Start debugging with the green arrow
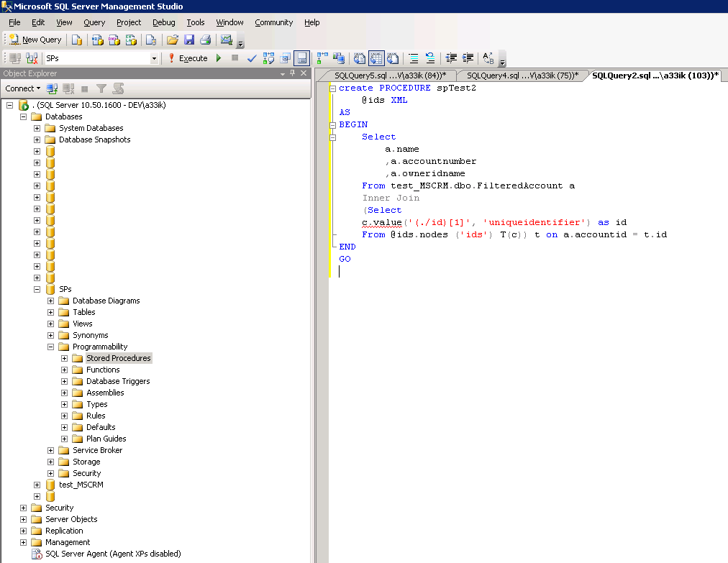728x563 pixels. [x=219, y=58]
